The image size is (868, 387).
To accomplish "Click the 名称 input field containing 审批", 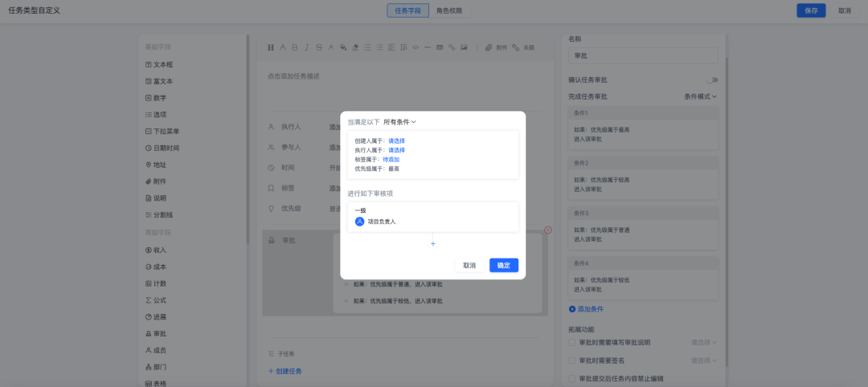I will pos(643,56).
